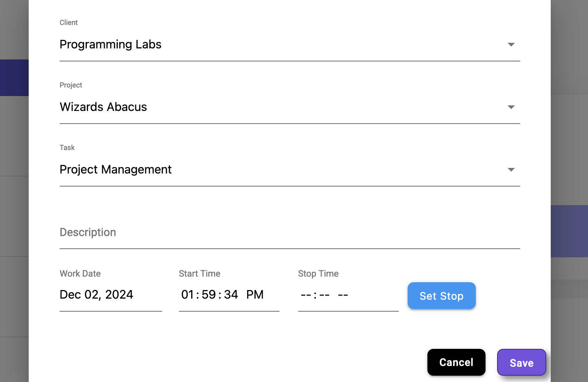588x382 pixels.
Task: Select the seconds '34' in Start Time
Action: [231, 295]
